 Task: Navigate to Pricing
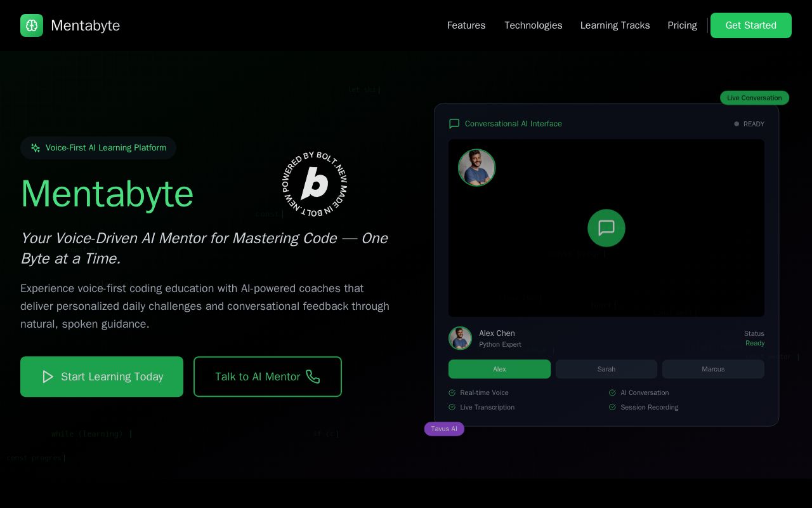tap(683, 25)
